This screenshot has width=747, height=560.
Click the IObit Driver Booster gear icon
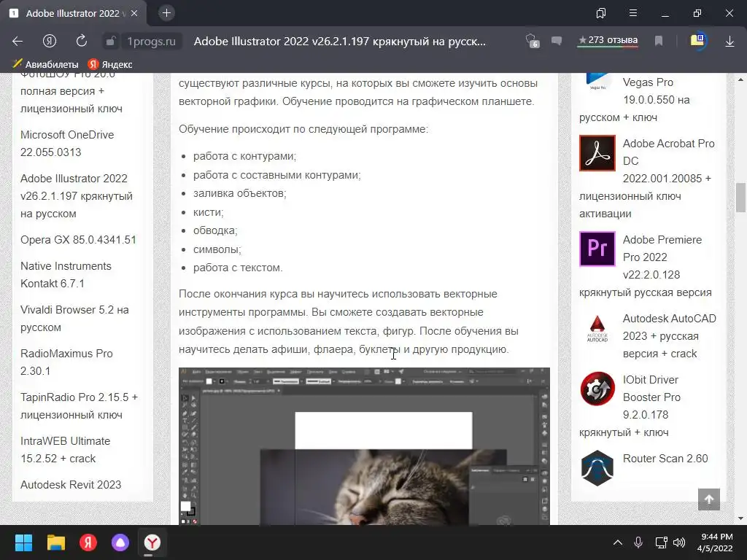coord(597,389)
